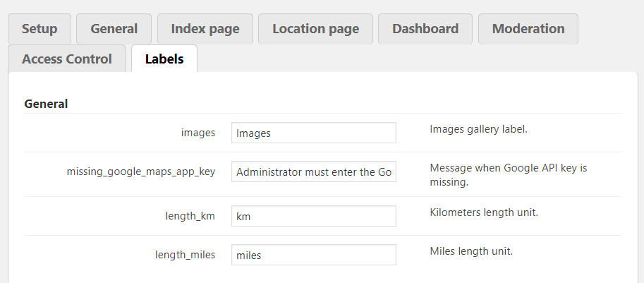
Task: Switch to the Access Control tab
Action: click(67, 59)
